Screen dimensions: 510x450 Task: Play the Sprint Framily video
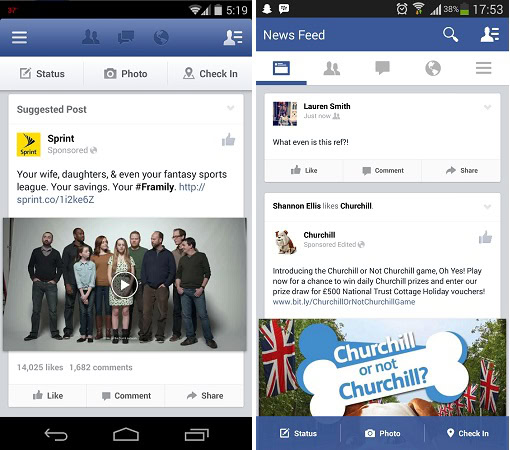point(124,285)
